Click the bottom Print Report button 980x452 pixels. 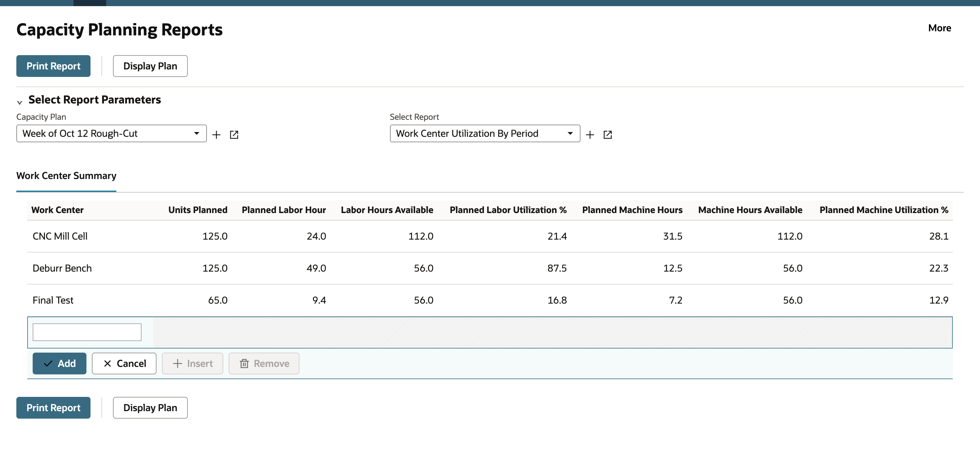coord(53,408)
